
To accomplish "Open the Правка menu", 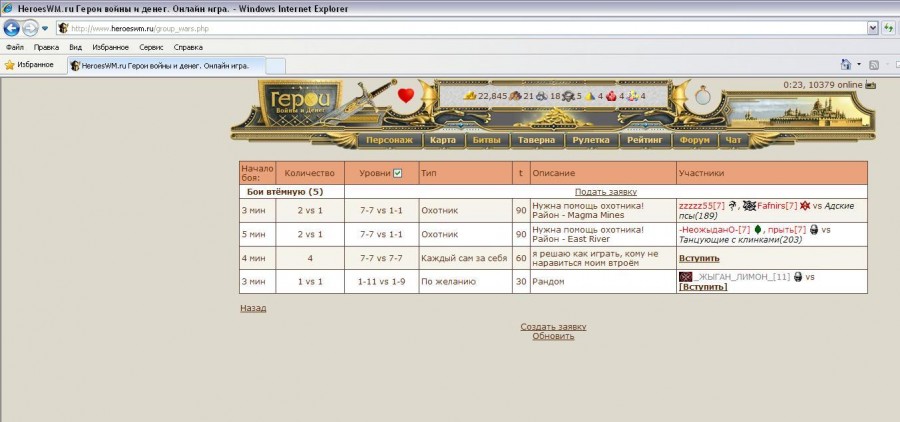I will pyautogui.click(x=46, y=47).
